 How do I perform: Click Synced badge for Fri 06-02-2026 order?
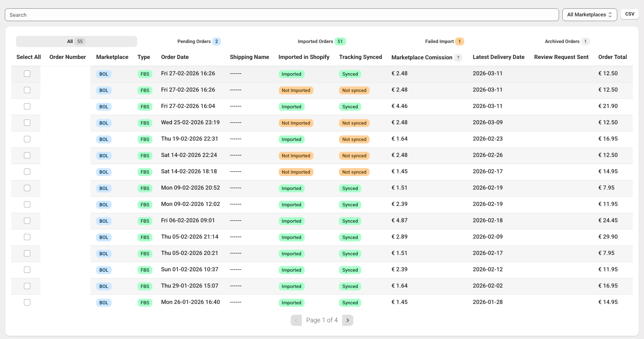pyautogui.click(x=350, y=221)
